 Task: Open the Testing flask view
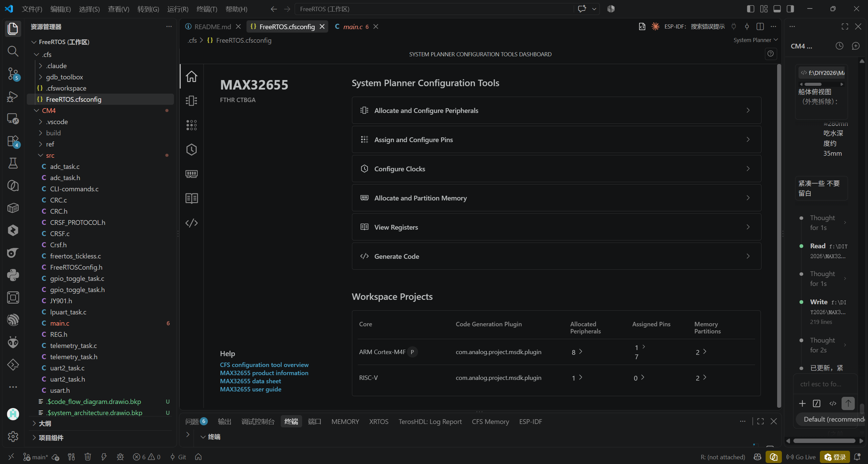pyautogui.click(x=13, y=163)
